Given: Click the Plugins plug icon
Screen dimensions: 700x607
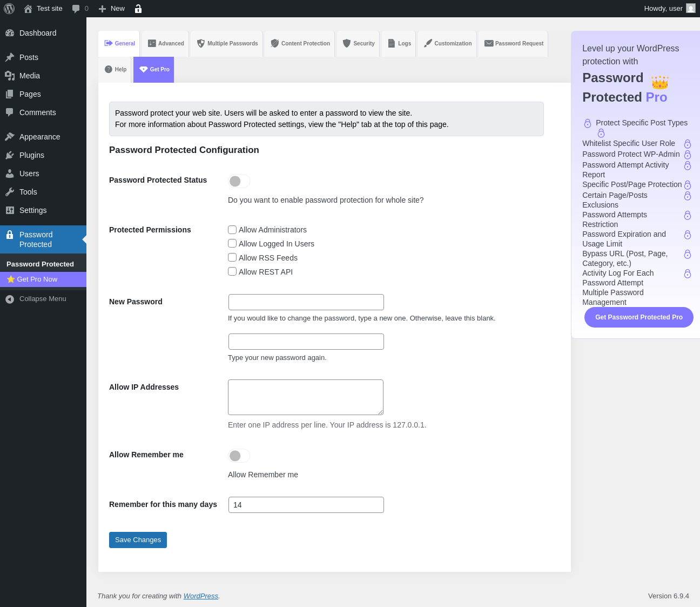Looking at the screenshot, I should (10, 155).
